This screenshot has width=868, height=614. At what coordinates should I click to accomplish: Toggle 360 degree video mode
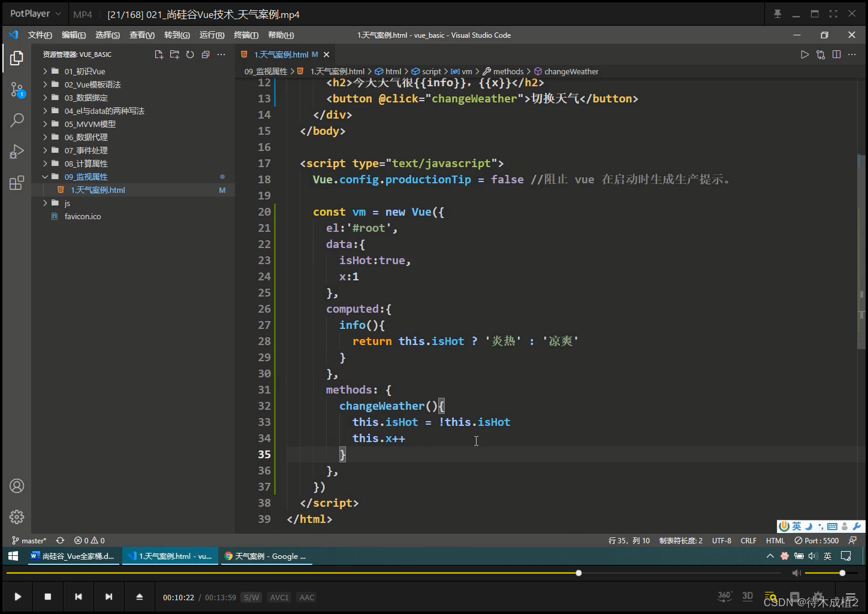tap(725, 596)
